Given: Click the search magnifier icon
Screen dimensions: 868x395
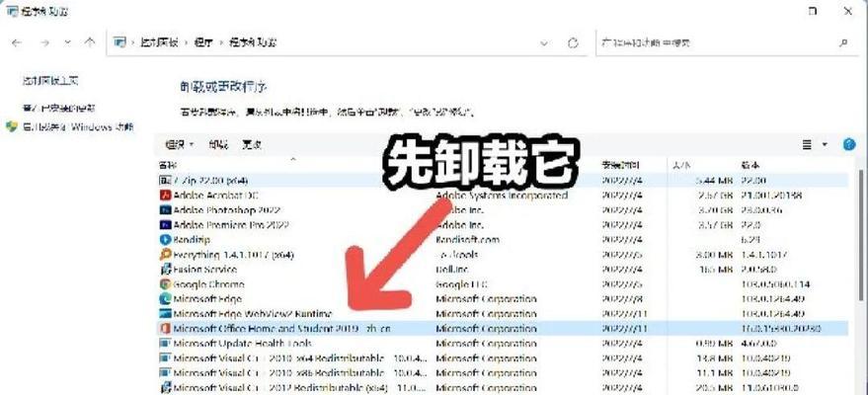Looking at the screenshot, I should pyautogui.click(x=843, y=42).
